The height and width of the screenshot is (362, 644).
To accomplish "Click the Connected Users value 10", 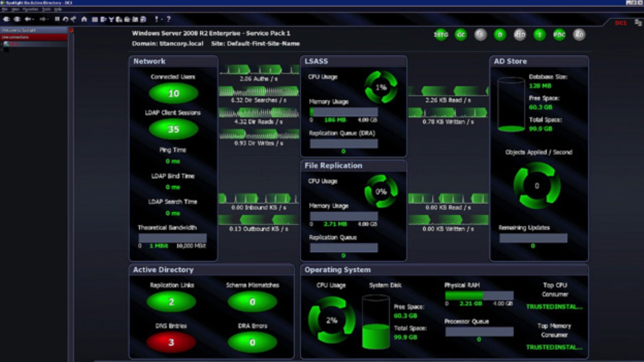I will click(174, 93).
